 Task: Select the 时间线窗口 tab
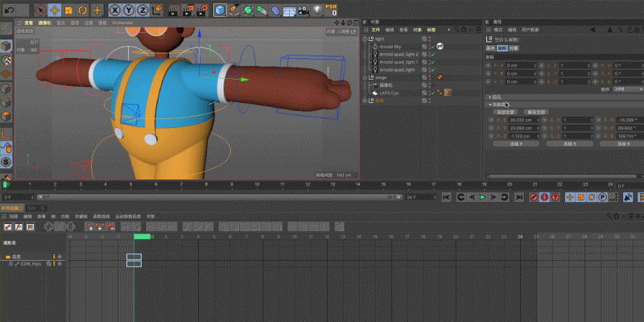click(x=12, y=208)
